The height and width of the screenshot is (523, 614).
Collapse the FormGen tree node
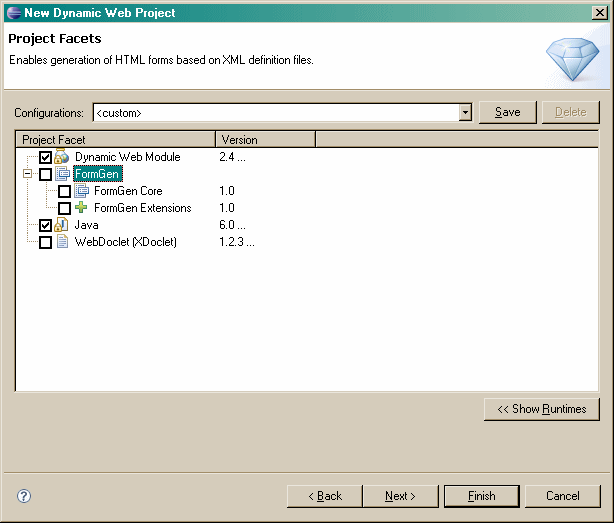(x=27, y=175)
